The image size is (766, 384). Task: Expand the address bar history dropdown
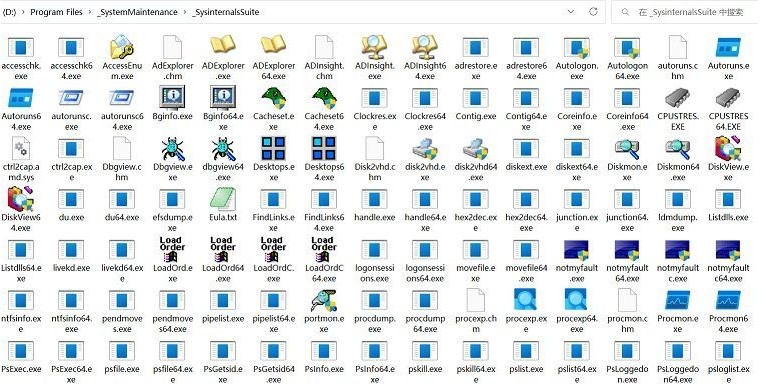(571, 12)
